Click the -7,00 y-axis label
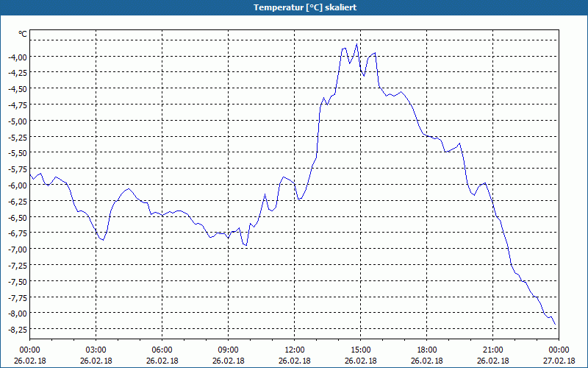588x368 pixels. coord(18,249)
